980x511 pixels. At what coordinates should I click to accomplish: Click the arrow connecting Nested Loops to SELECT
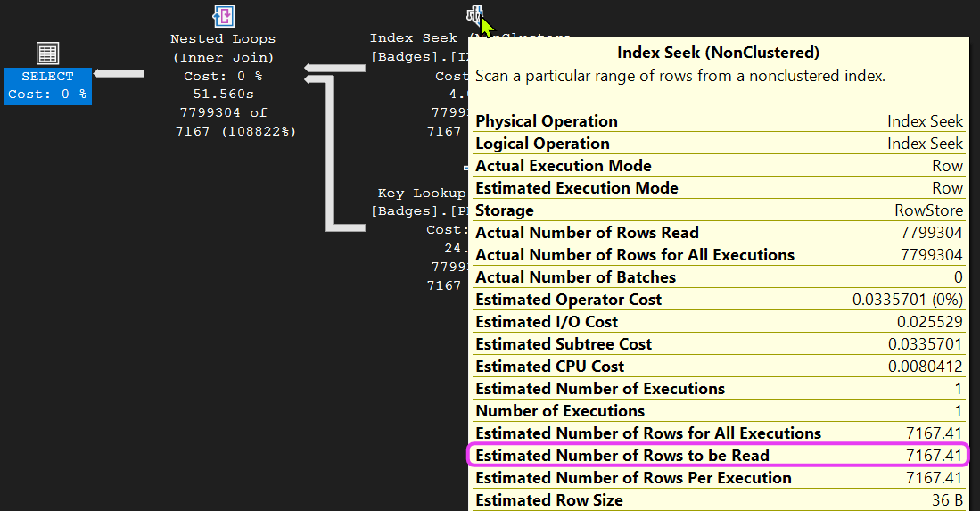pos(119,74)
